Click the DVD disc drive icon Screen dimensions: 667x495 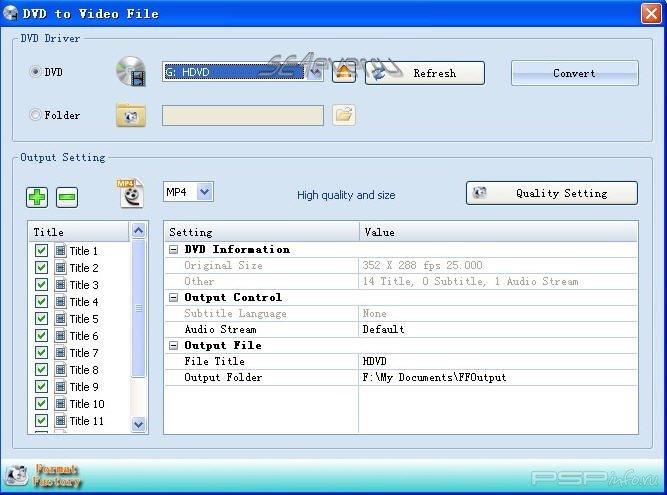[x=131, y=72]
